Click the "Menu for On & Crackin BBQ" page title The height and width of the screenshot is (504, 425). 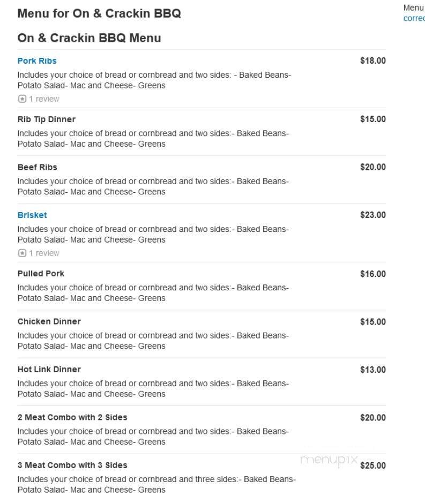99,14
